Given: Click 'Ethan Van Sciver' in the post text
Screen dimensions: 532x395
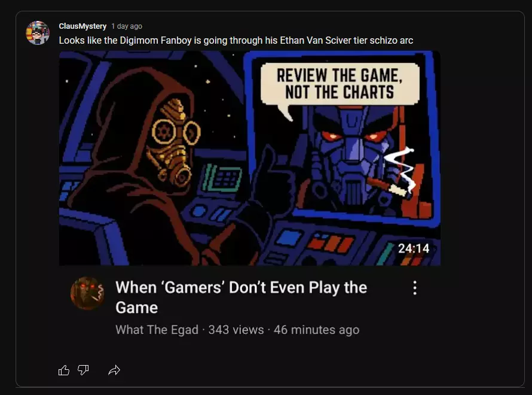Looking at the screenshot, I should pos(315,41).
